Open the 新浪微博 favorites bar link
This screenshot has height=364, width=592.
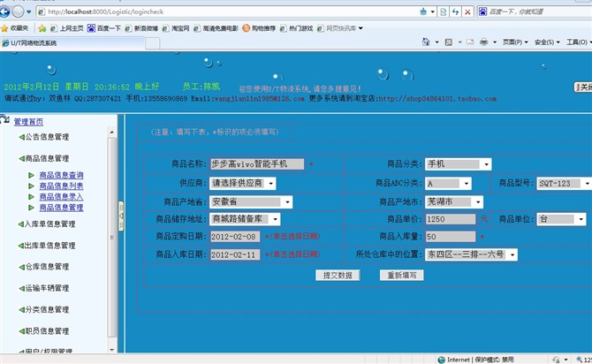point(141,28)
